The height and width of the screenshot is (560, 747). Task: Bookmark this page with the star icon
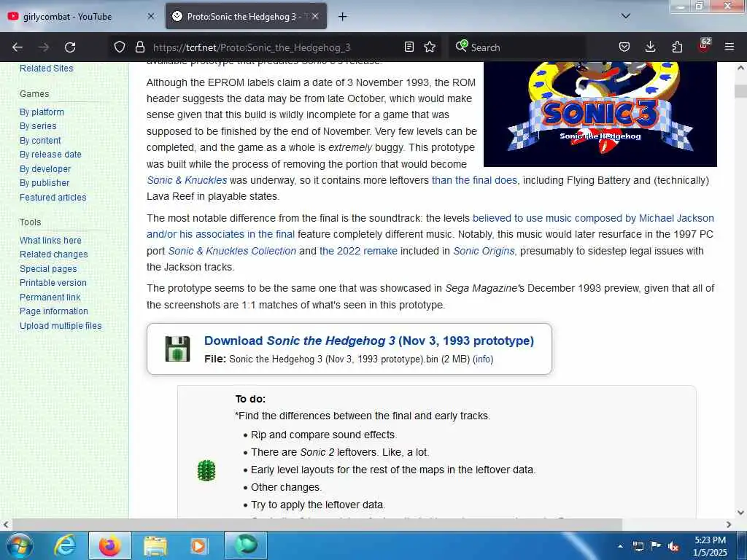(x=430, y=47)
